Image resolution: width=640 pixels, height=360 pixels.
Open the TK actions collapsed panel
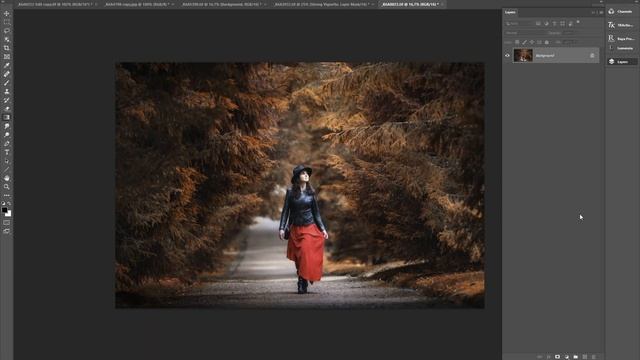pyautogui.click(x=621, y=25)
